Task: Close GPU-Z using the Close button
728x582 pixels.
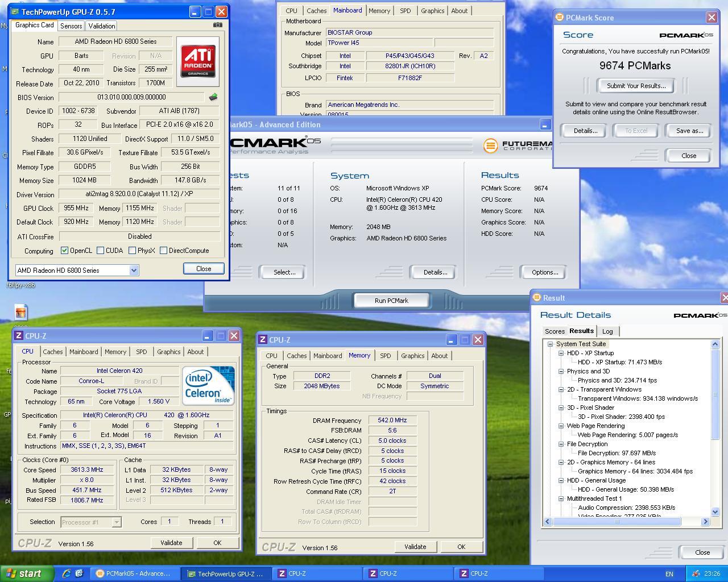Action: click(204, 269)
